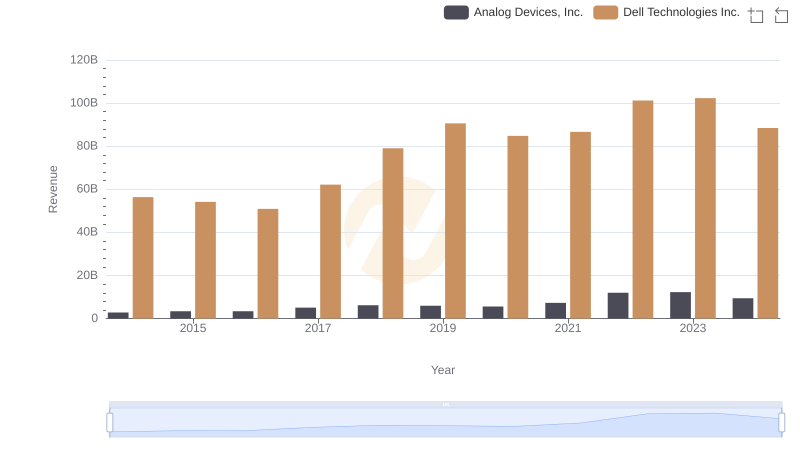Click the 2019 x-axis label
The image size is (800, 461).
(x=443, y=328)
